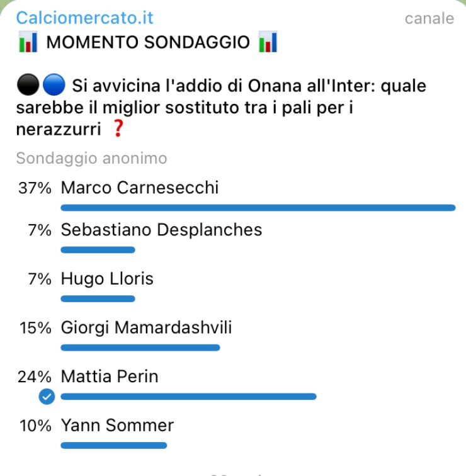The width and height of the screenshot is (466, 476).
Task: Select the Marco Carnesecchi poll option
Action: [139, 188]
